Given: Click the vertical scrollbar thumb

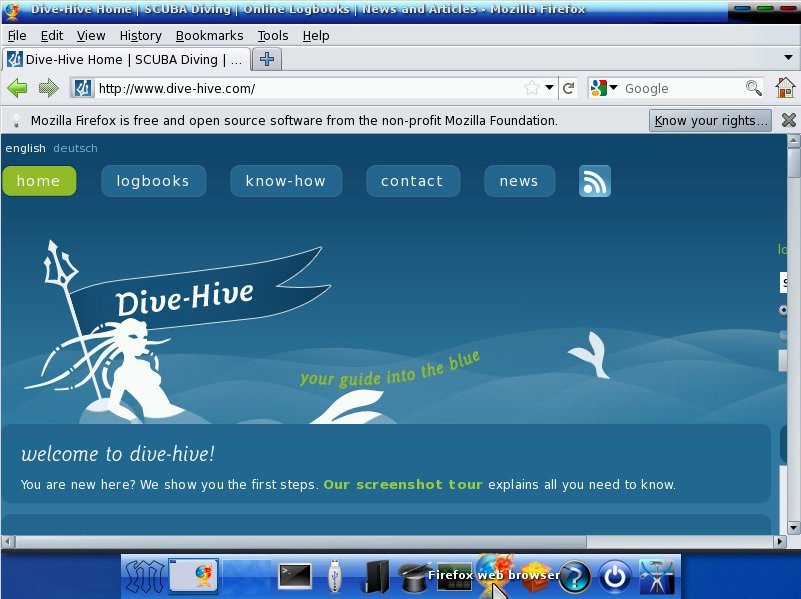Looking at the screenshot, I should tap(793, 163).
